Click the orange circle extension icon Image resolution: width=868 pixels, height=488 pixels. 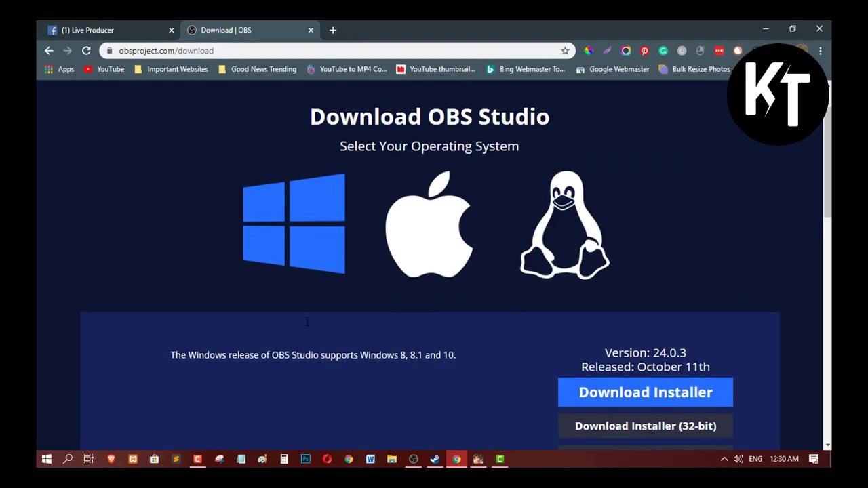(x=738, y=51)
